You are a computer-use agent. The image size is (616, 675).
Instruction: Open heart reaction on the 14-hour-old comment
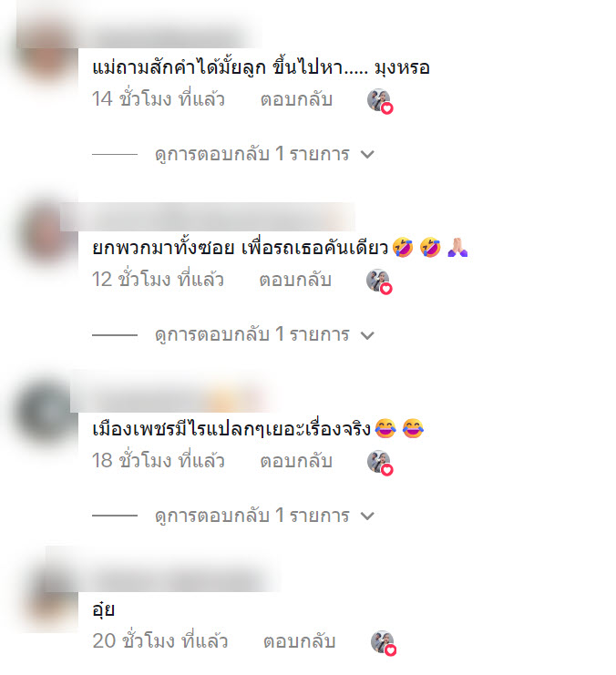coord(380,101)
